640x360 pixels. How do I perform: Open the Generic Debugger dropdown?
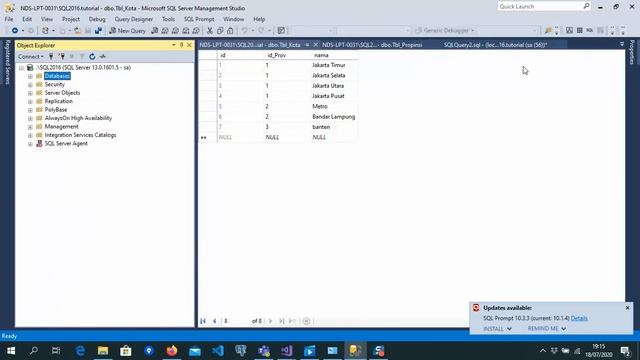473,31
